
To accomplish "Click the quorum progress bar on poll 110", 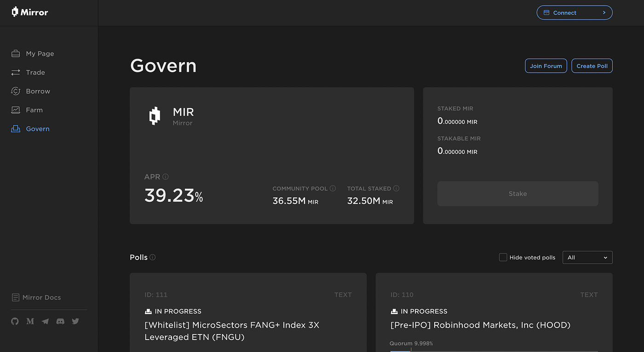I will (x=494, y=351).
